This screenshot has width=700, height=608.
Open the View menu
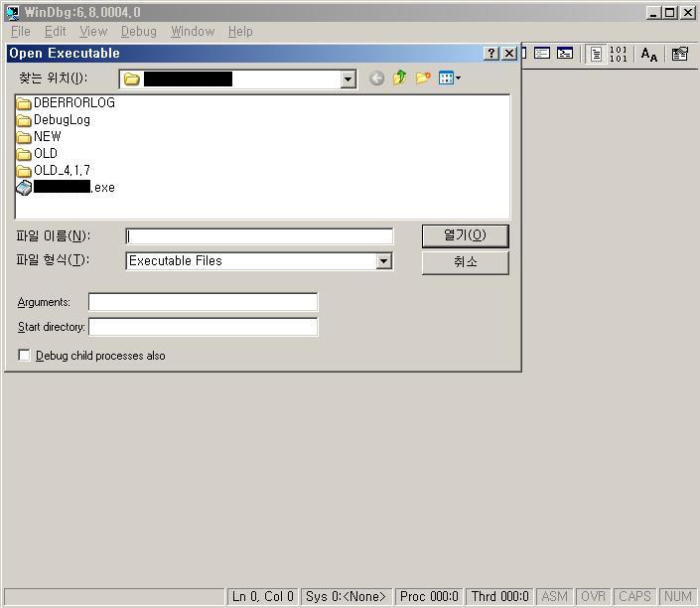click(x=93, y=31)
